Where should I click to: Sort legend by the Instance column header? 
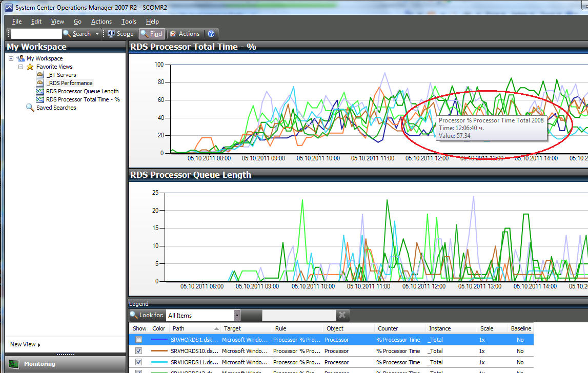[x=452, y=328]
